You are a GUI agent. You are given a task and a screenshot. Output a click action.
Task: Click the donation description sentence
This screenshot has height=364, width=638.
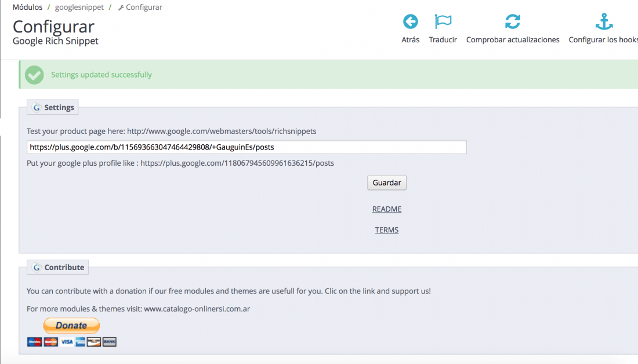[229, 291]
